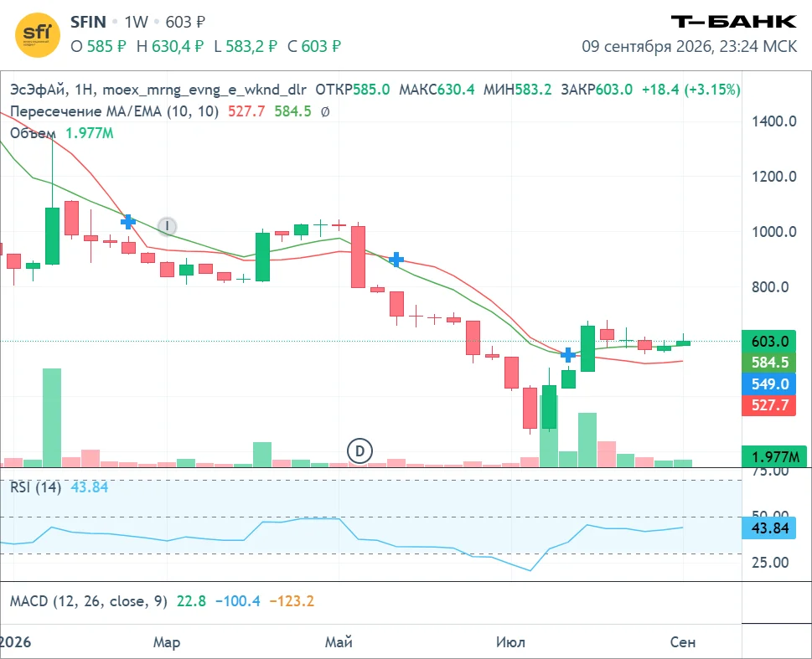
Task: Click the 603.0 current price label
Action: coord(769,341)
